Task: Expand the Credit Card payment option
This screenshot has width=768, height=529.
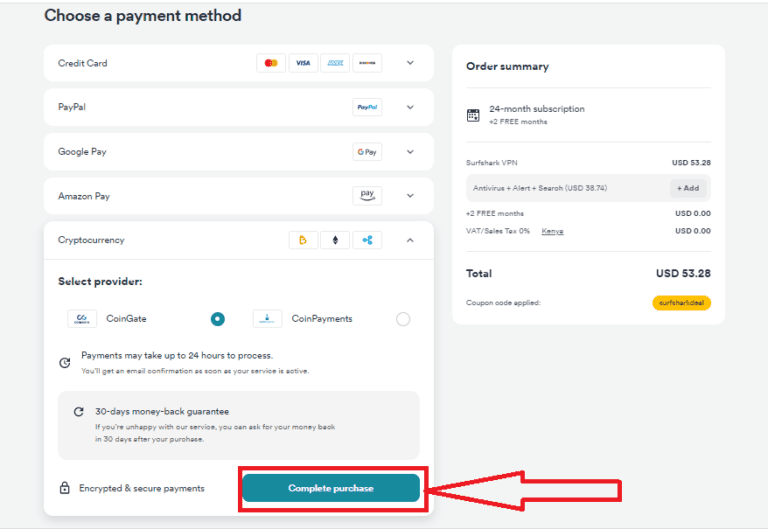Action: point(410,63)
